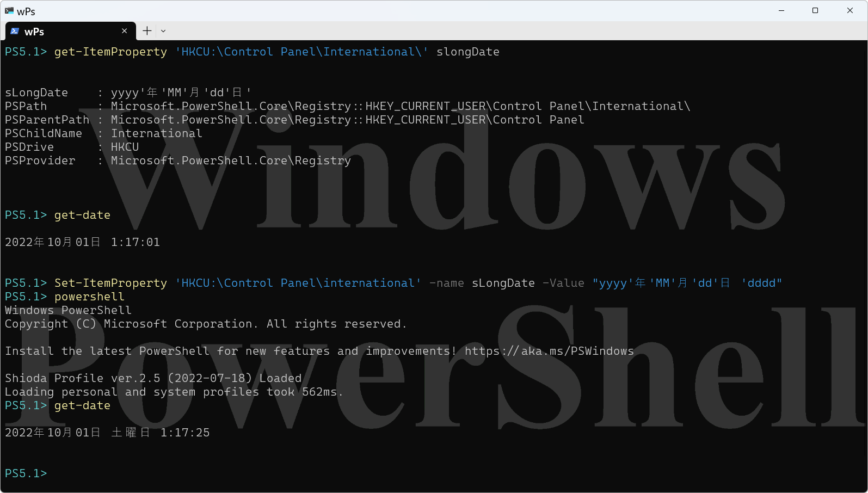The image size is (868, 493).
Task: Click the -name parameter
Action: tap(447, 283)
